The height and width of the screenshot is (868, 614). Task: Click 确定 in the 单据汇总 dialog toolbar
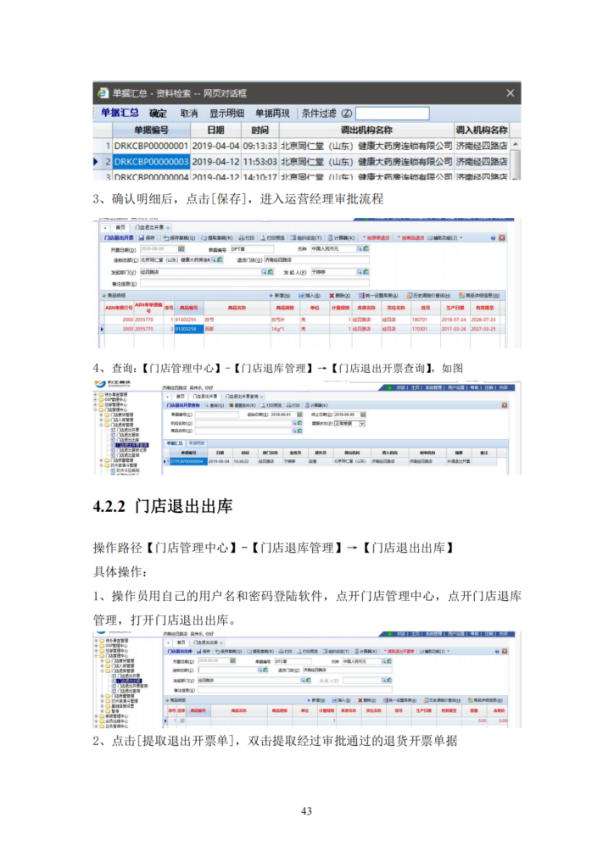click(x=158, y=113)
